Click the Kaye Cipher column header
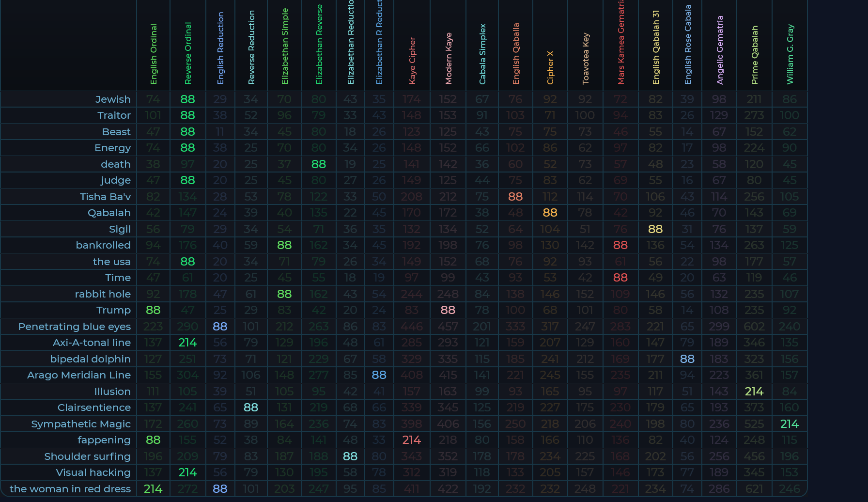The width and height of the screenshot is (868, 502). (412, 61)
